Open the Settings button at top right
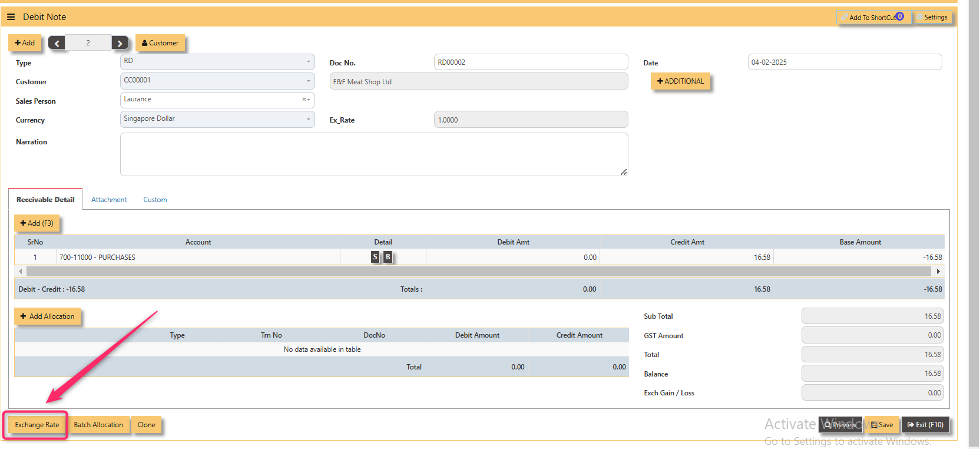 [x=932, y=17]
